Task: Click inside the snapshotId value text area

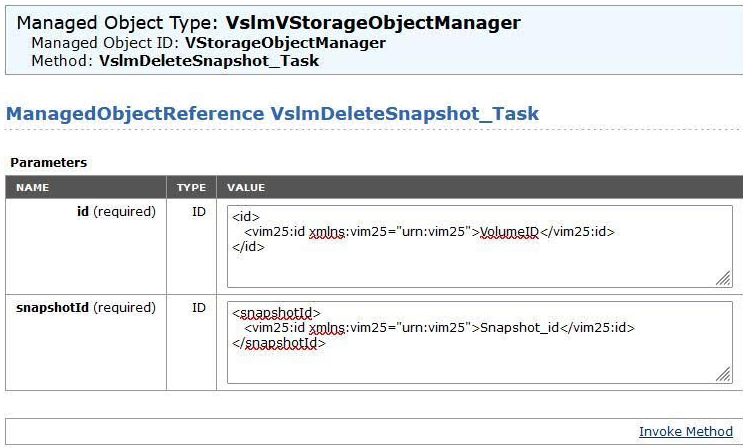Action: (480, 362)
